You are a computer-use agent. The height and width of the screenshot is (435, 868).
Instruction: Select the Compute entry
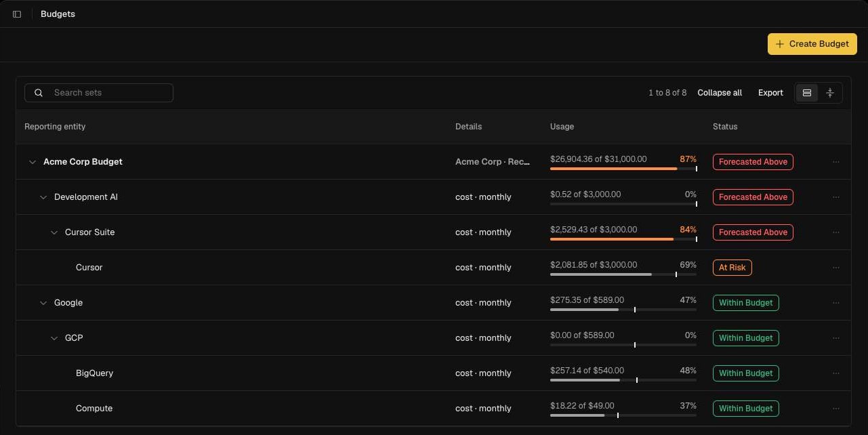pos(94,409)
